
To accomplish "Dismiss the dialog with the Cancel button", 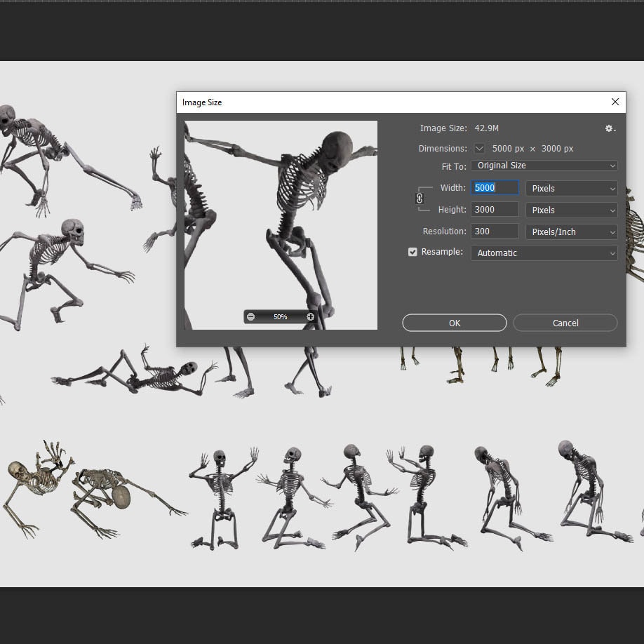I will [565, 323].
